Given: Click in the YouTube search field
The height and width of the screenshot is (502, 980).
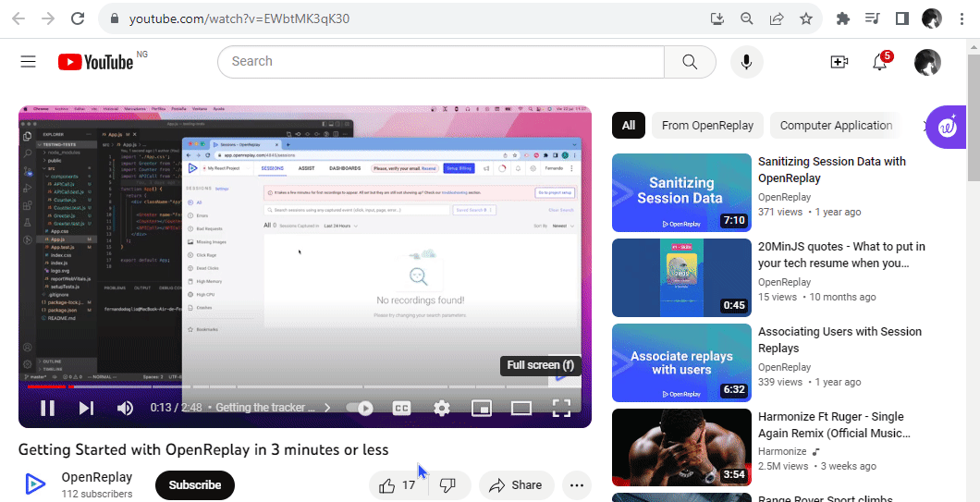Looking at the screenshot, I should coord(441,61).
